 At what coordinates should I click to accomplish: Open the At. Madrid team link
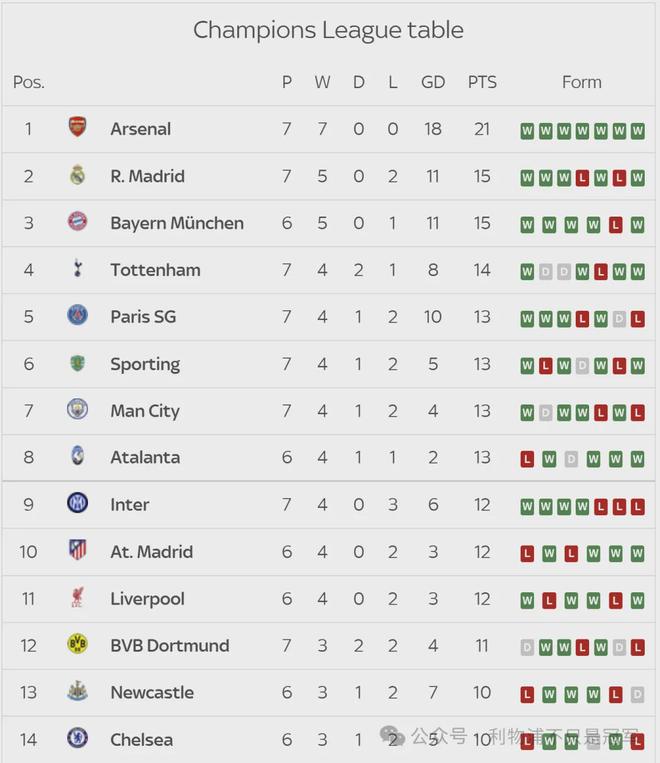151,551
